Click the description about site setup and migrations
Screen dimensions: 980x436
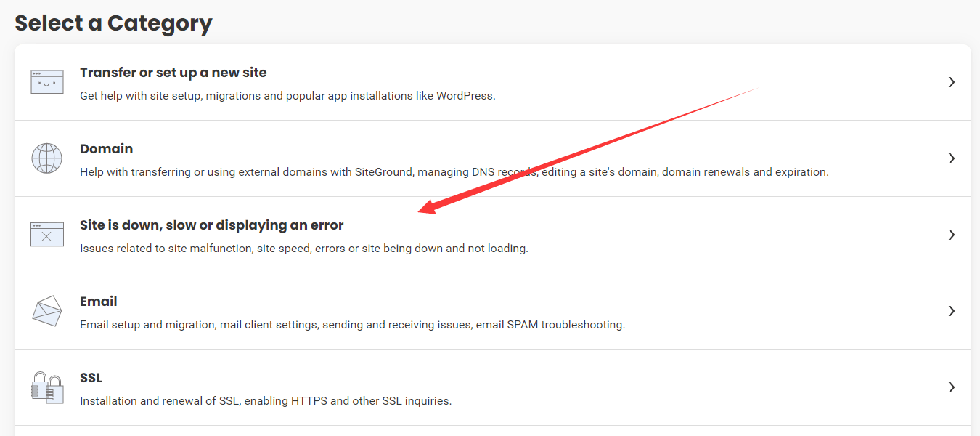287,96
